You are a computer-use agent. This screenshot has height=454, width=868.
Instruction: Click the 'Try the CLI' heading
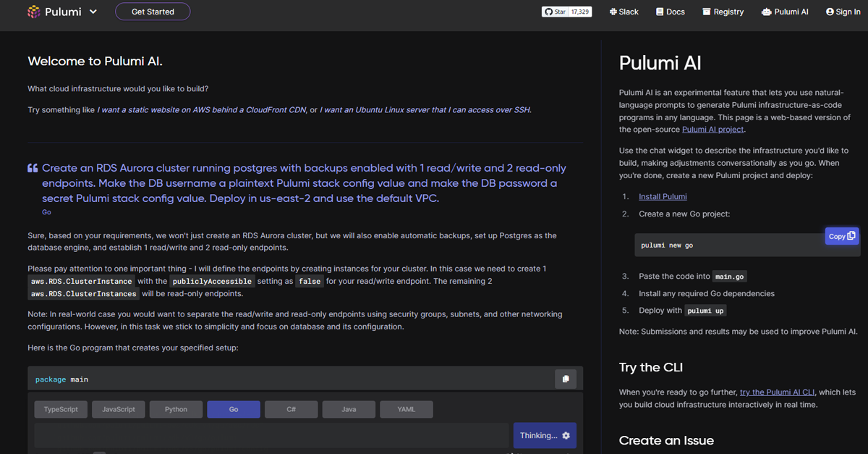point(651,367)
